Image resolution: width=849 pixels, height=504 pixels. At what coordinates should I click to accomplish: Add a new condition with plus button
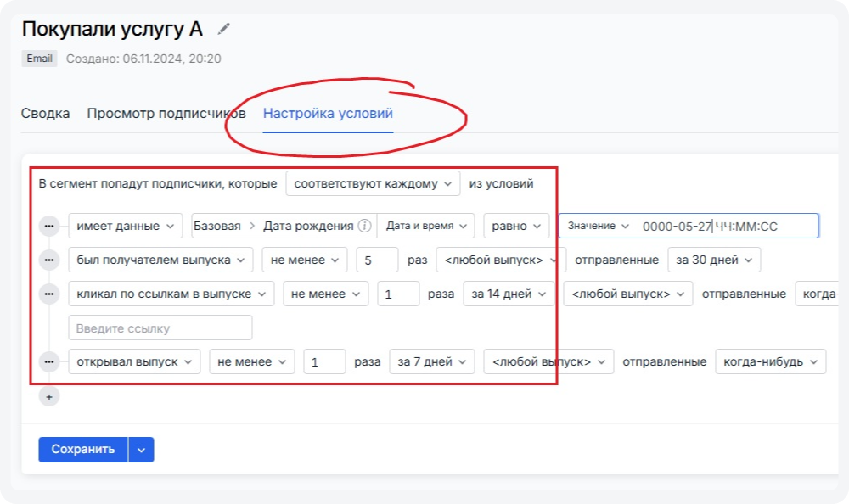49,396
